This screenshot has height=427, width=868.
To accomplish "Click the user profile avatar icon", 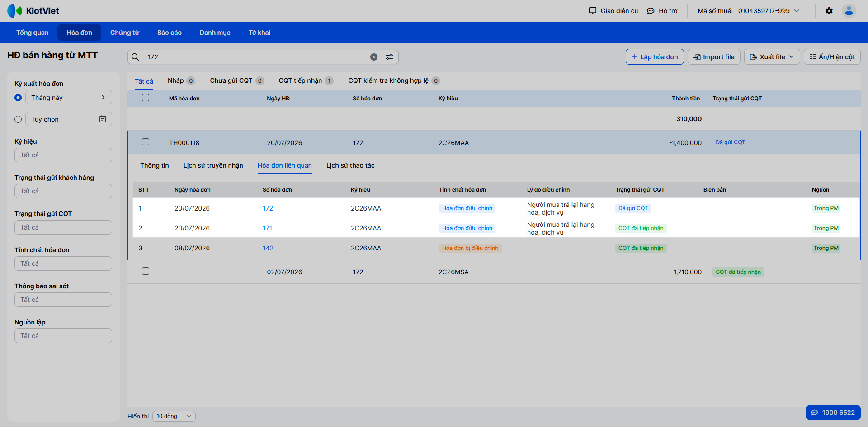I will click(849, 11).
